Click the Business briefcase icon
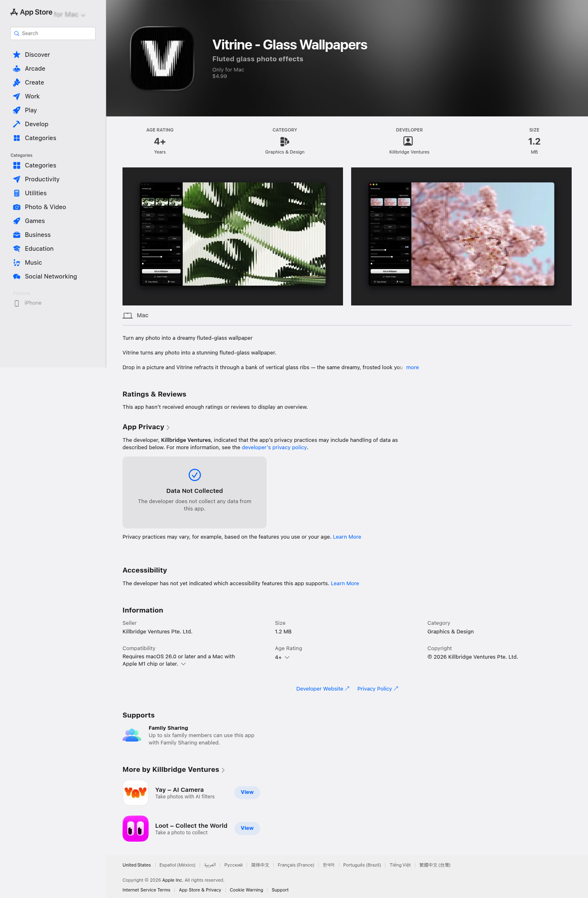 [x=17, y=235]
